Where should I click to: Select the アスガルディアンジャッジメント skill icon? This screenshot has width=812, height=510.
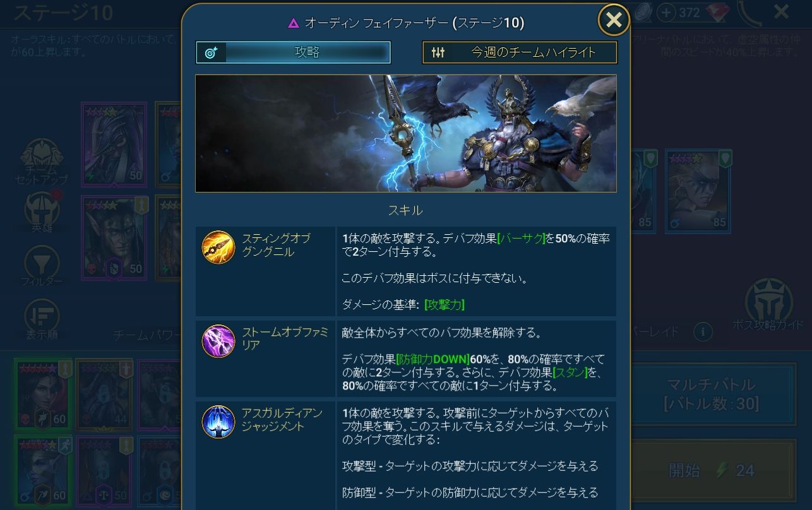coord(218,422)
